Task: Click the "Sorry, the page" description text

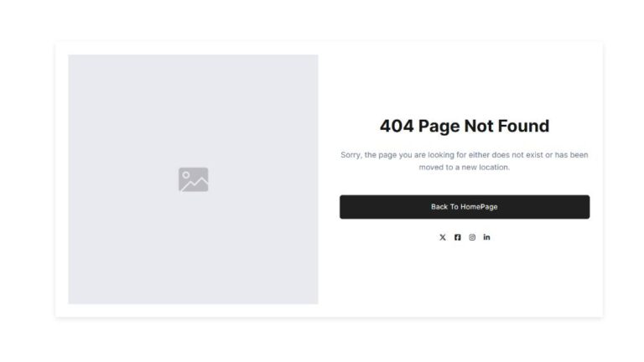Action: (465, 161)
